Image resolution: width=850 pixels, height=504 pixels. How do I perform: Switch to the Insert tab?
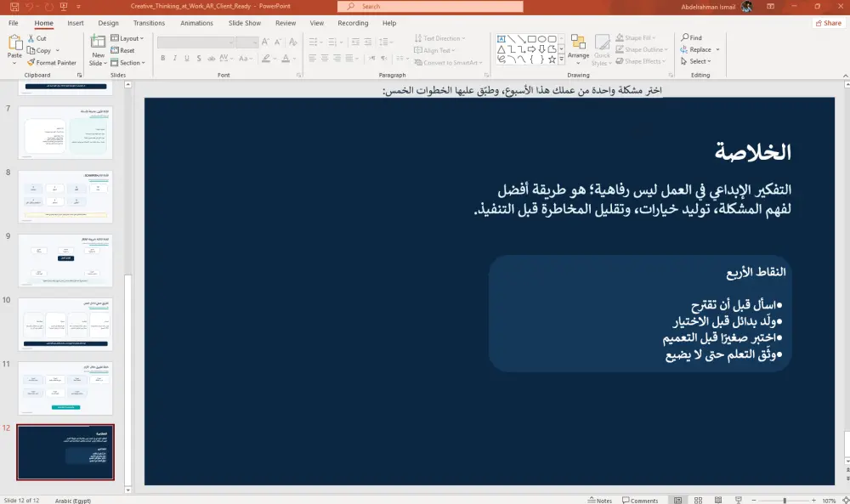(76, 23)
